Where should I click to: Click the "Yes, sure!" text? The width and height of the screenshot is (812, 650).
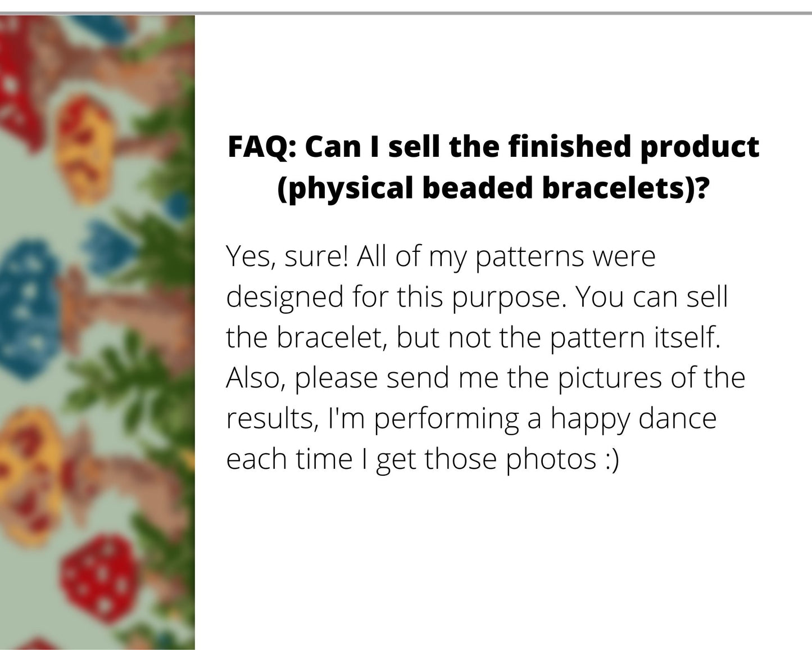287,257
